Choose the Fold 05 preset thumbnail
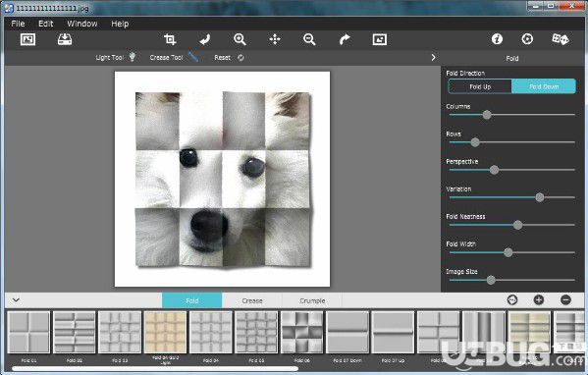588x375 pixels. 256,332
